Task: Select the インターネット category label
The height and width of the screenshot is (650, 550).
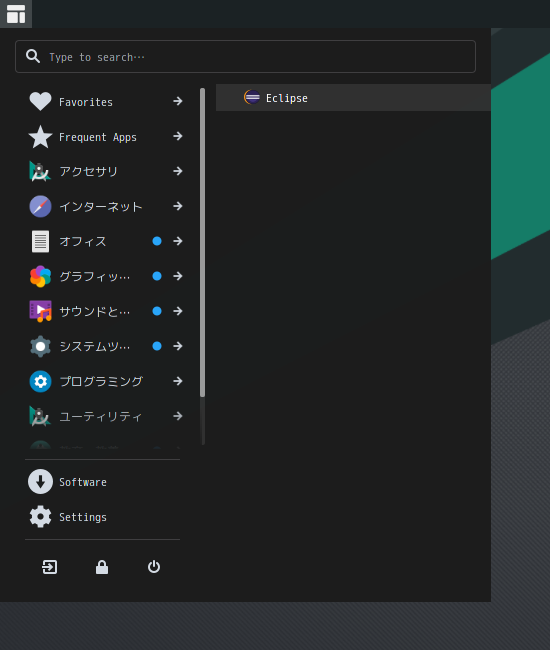Action: tap(101, 206)
